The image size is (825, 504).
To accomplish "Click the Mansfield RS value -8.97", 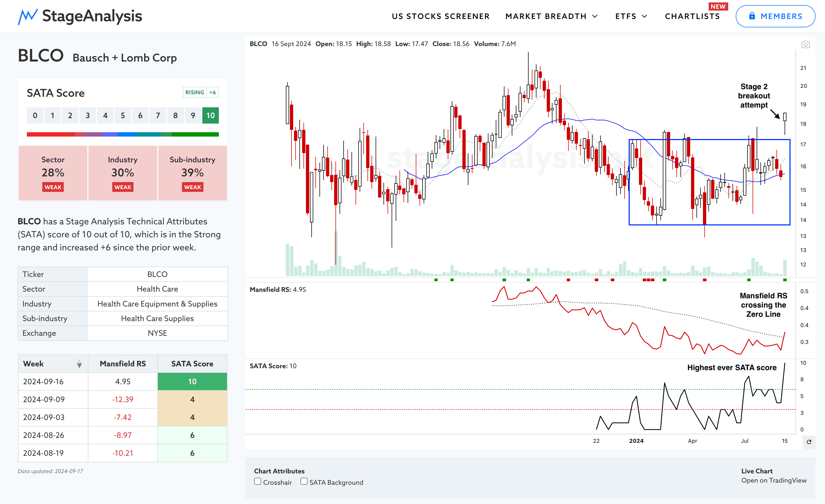I will pyautogui.click(x=123, y=435).
